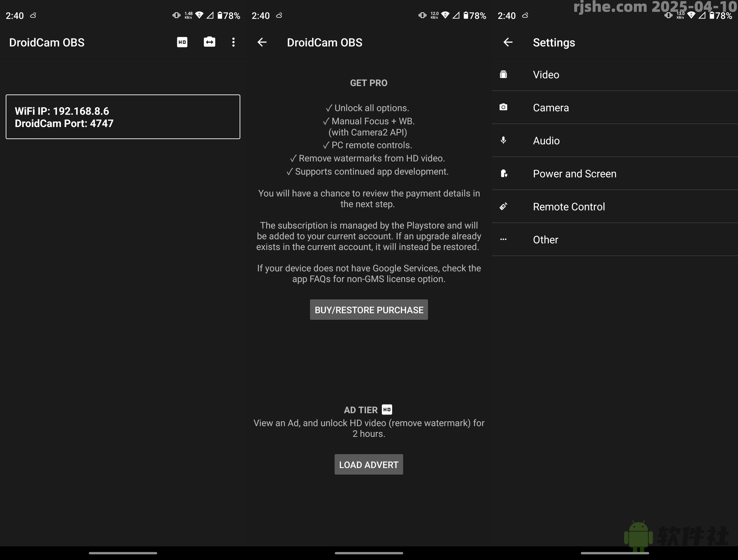Go back from the Settings screen
Image resolution: width=738 pixels, height=560 pixels.
tap(508, 42)
